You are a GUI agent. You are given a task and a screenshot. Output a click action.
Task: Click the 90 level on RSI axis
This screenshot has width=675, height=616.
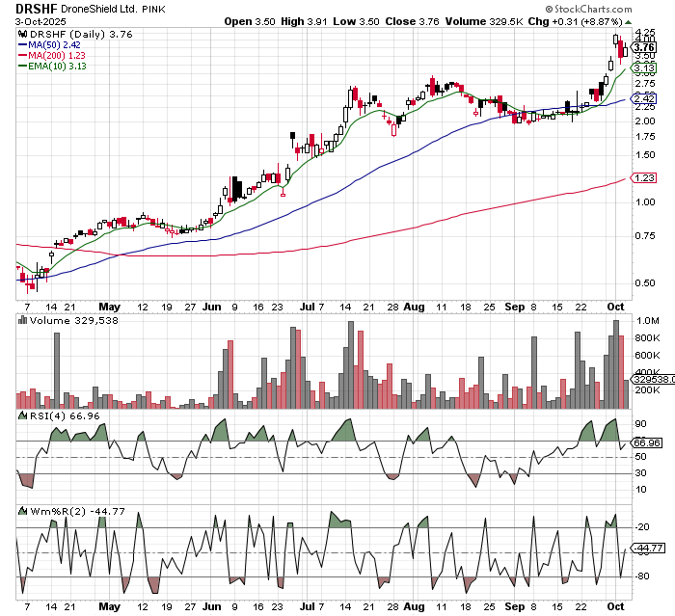(x=640, y=424)
